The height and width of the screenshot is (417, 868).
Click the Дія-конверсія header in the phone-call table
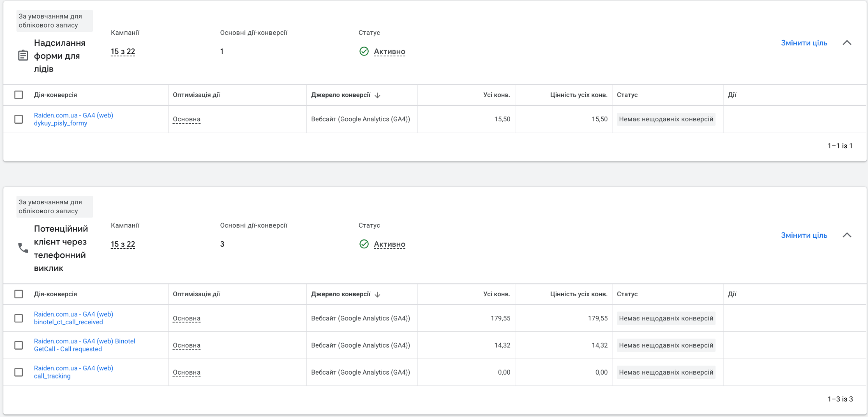click(x=56, y=294)
